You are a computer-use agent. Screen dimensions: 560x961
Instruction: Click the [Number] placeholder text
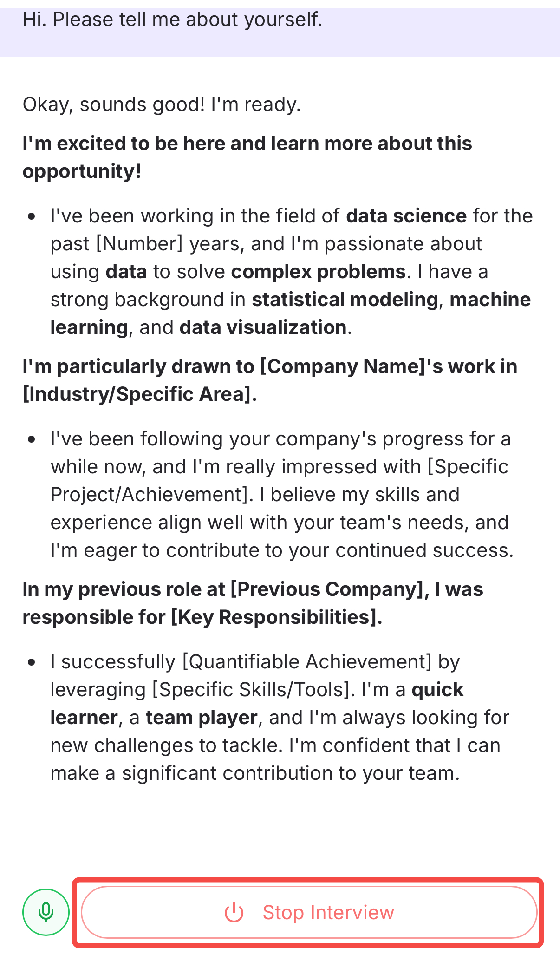[139, 244]
